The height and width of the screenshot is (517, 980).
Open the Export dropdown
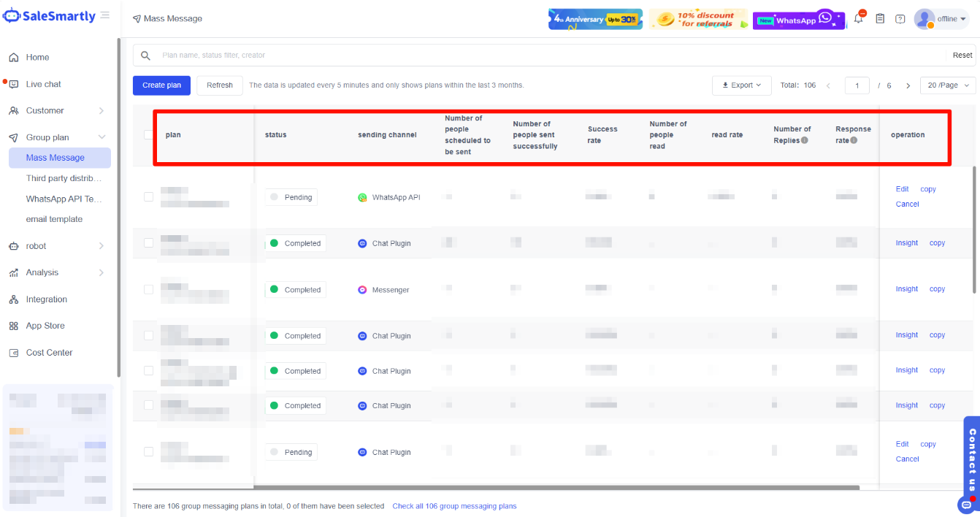click(x=741, y=85)
